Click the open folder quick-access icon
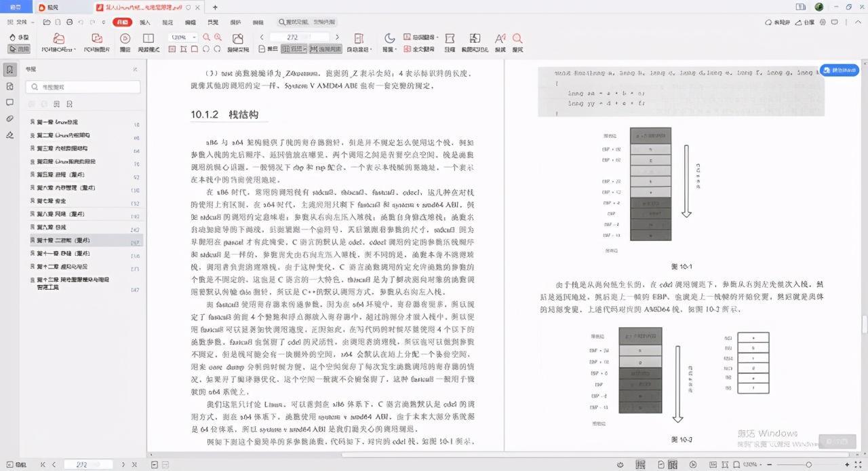Screen dimensions: 868x471 point(46,22)
